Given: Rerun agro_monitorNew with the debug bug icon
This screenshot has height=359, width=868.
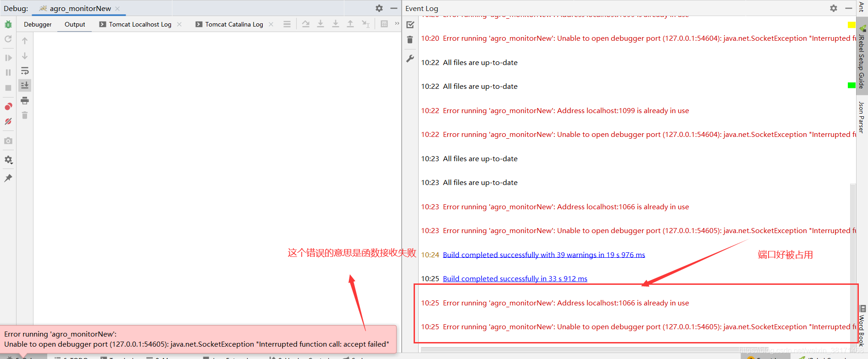Looking at the screenshot, I should 8,24.
